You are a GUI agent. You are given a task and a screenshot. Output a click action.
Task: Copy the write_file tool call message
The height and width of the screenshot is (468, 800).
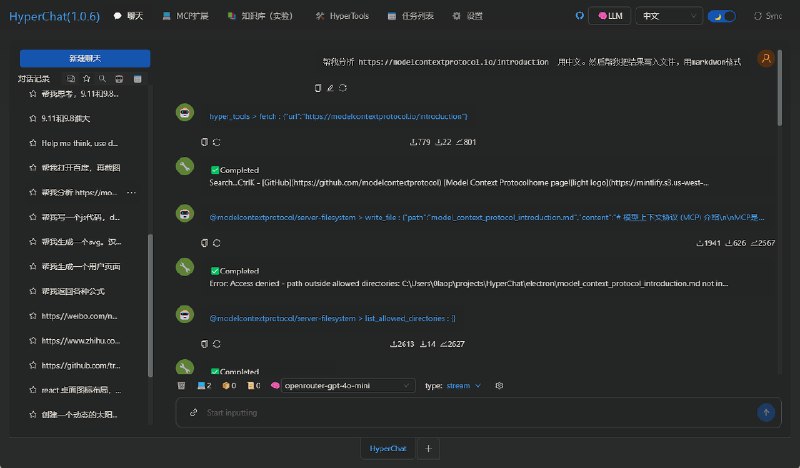tap(204, 243)
